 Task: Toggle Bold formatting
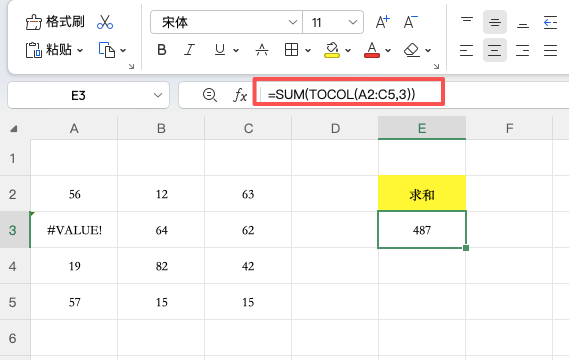162,50
